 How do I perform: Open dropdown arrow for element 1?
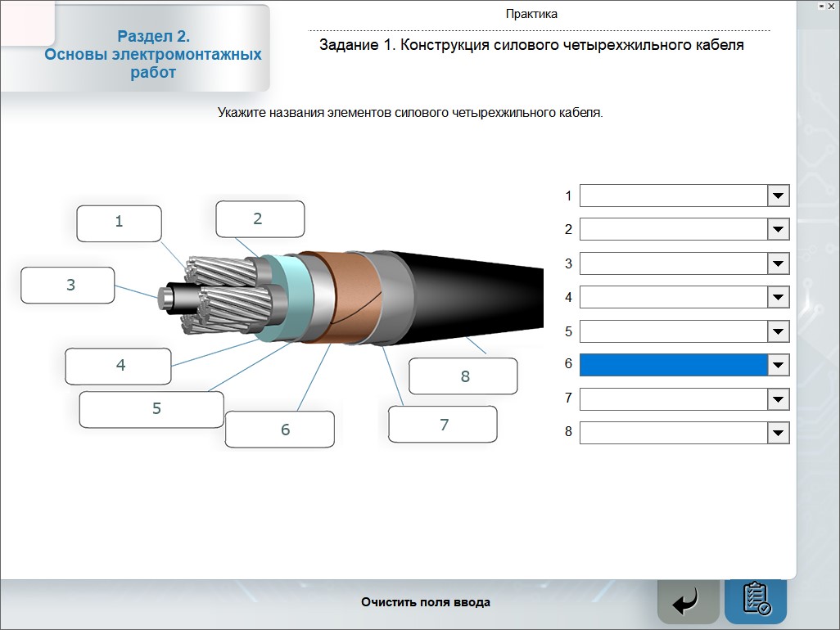pos(778,196)
